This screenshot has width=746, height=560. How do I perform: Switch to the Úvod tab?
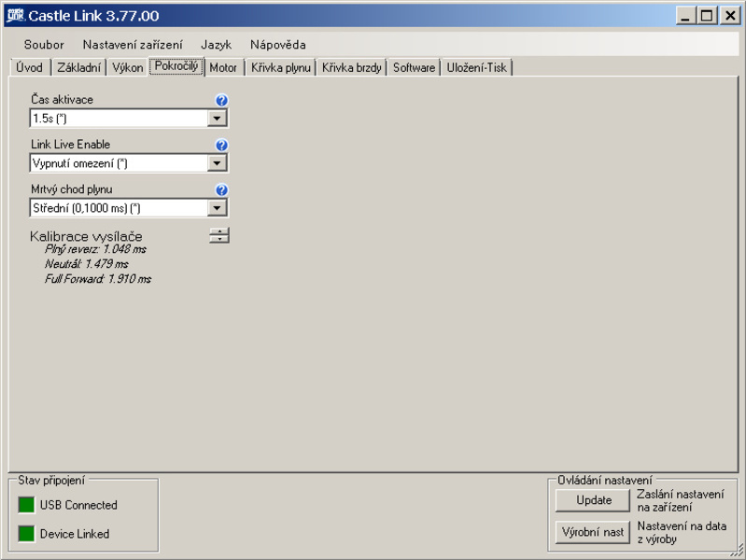click(30, 67)
